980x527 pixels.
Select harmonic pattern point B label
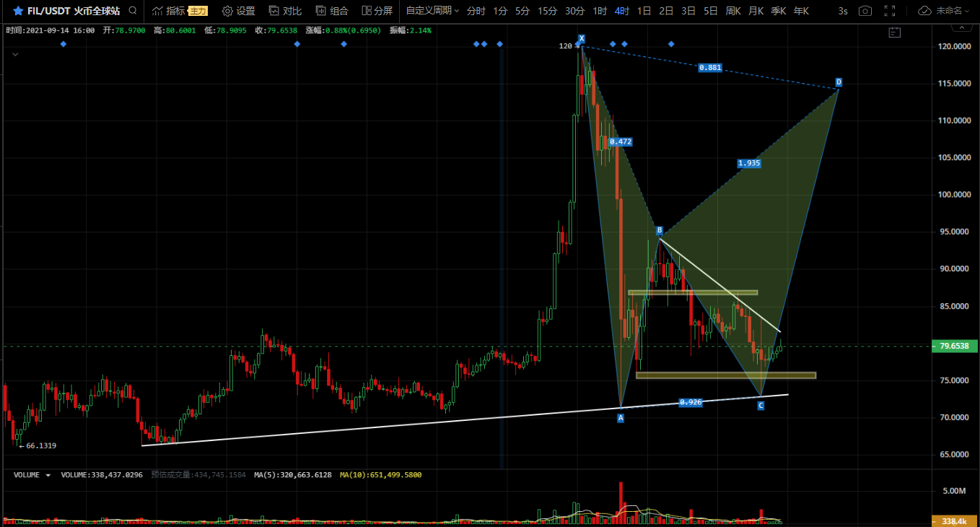(x=660, y=231)
